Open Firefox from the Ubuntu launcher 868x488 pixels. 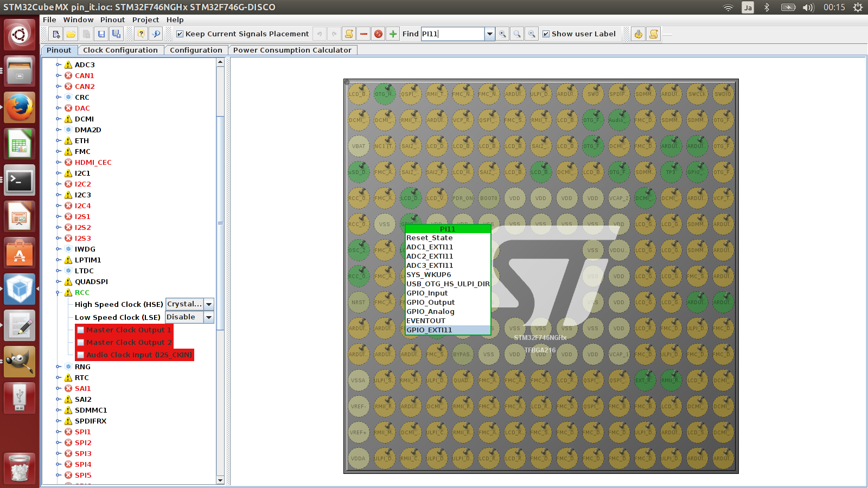pos(20,107)
